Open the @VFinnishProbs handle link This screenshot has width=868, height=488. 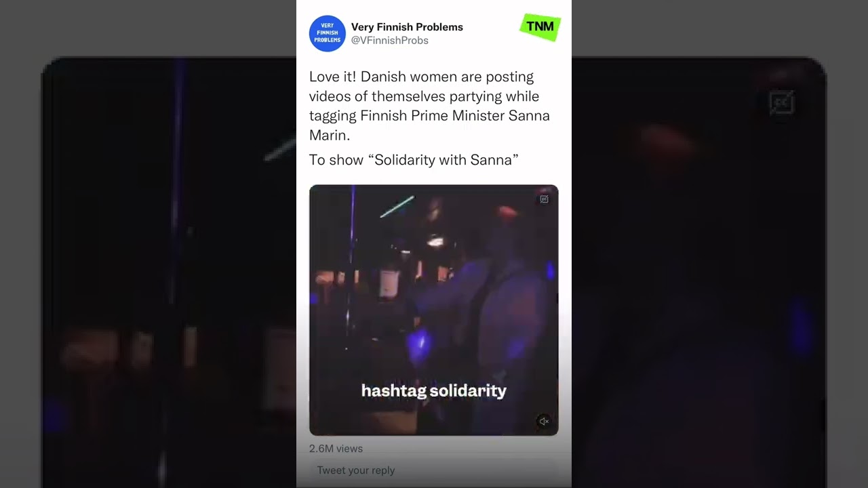pyautogui.click(x=389, y=41)
